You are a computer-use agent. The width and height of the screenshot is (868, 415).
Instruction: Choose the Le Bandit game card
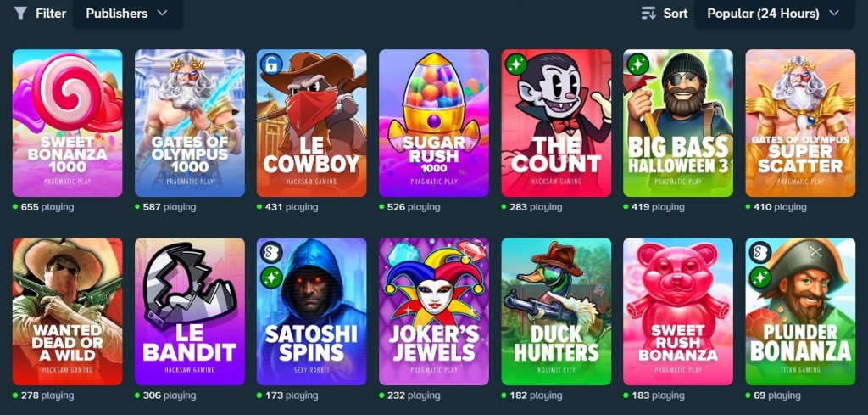[x=189, y=311]
